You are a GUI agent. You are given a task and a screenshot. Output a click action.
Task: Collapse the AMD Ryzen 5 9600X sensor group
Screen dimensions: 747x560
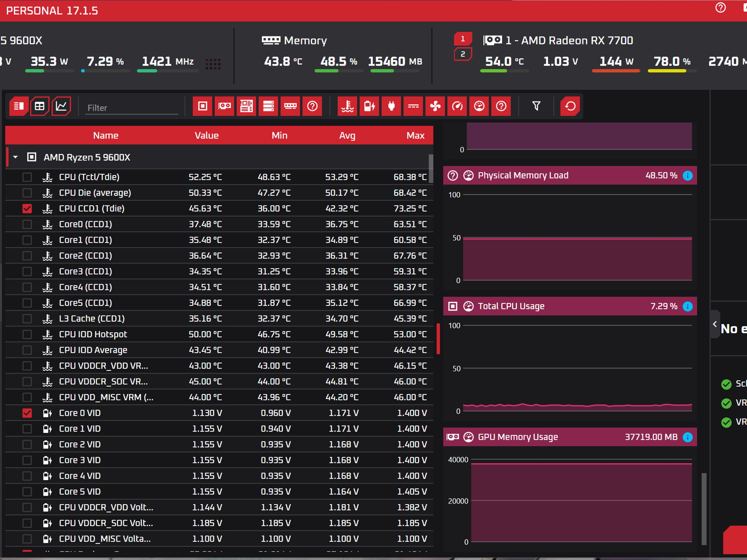[15, 157]
